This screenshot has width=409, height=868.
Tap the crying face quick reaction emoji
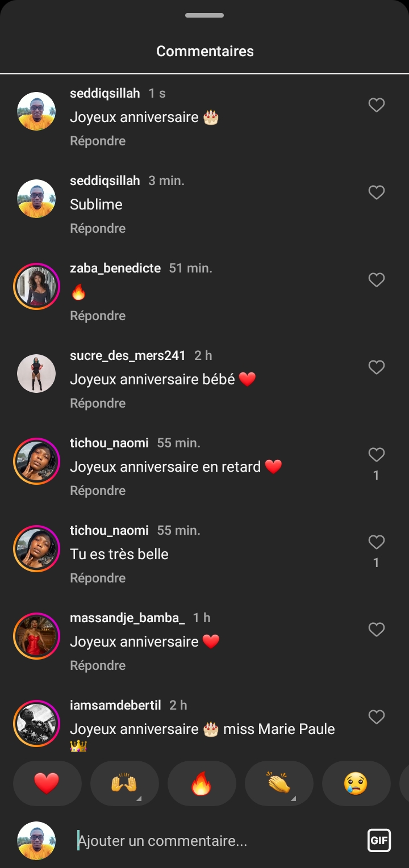tap(356, 783)
